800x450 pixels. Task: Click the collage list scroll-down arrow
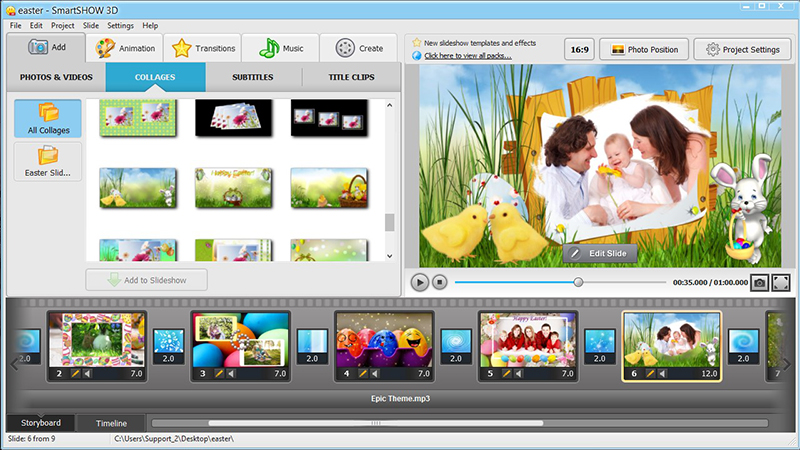click(389, 256)
